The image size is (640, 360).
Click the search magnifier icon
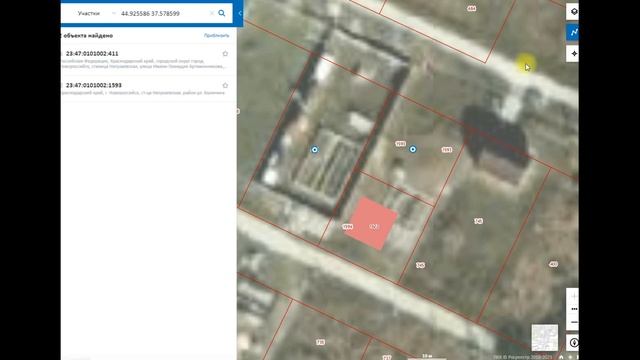[222, 13]
